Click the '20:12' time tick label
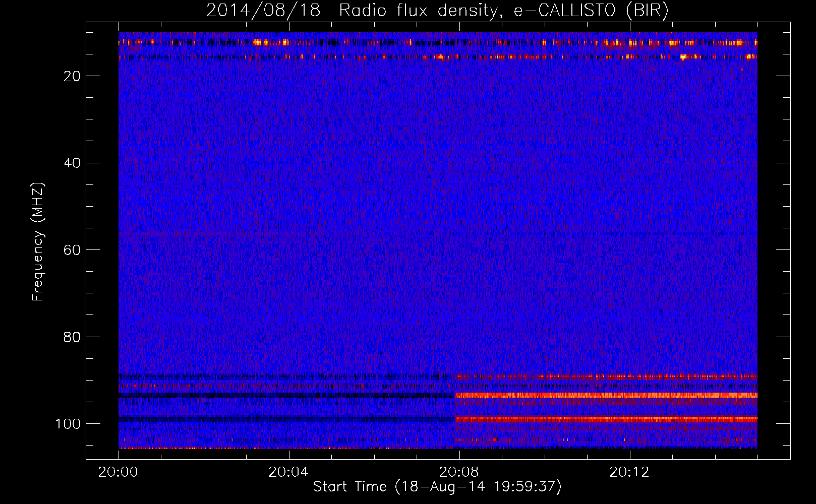The height and width of the screenshot is (504, 816). [629, 472]
